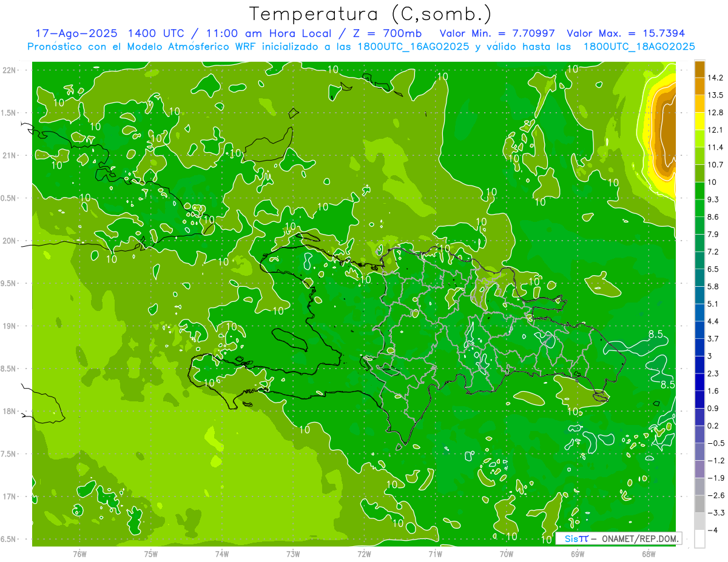This screenshot has height=562, width=728.
Task: Click the "73W" longitude axis label
Action: (293, 554)
